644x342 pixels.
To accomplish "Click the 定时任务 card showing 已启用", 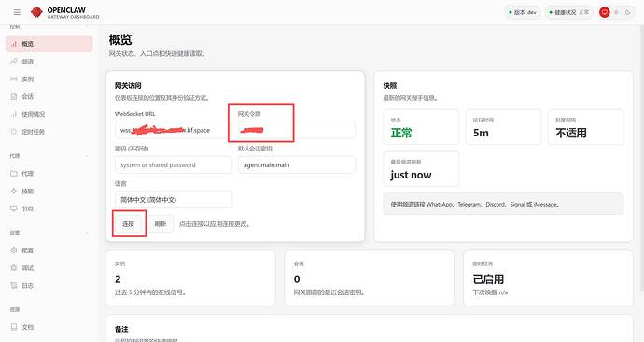I will (x=548, y=278).
